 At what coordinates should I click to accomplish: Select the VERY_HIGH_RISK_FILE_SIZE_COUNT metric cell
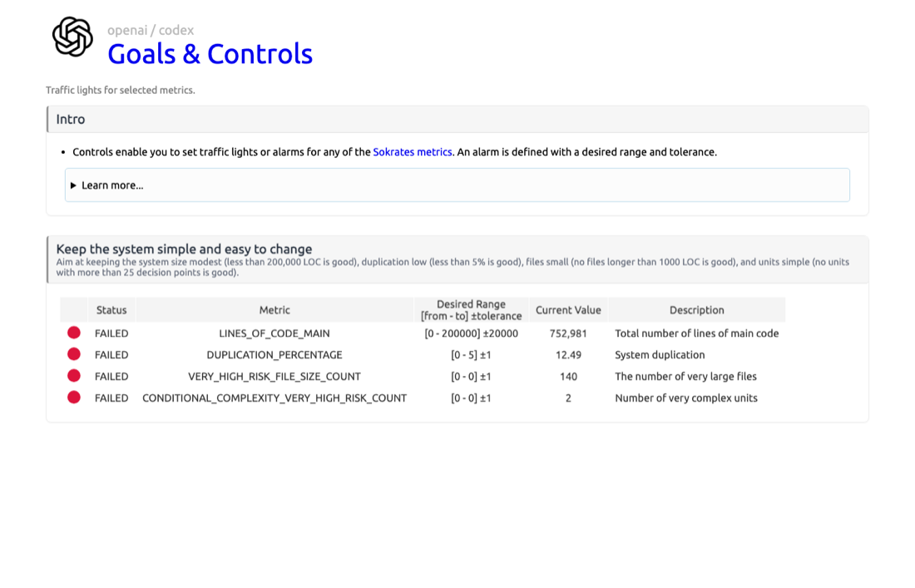tap(274, 376)
